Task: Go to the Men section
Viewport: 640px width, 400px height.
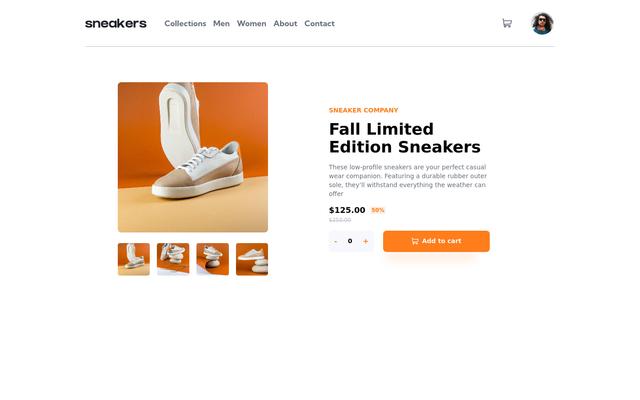Action: click(x=221, y=24)
